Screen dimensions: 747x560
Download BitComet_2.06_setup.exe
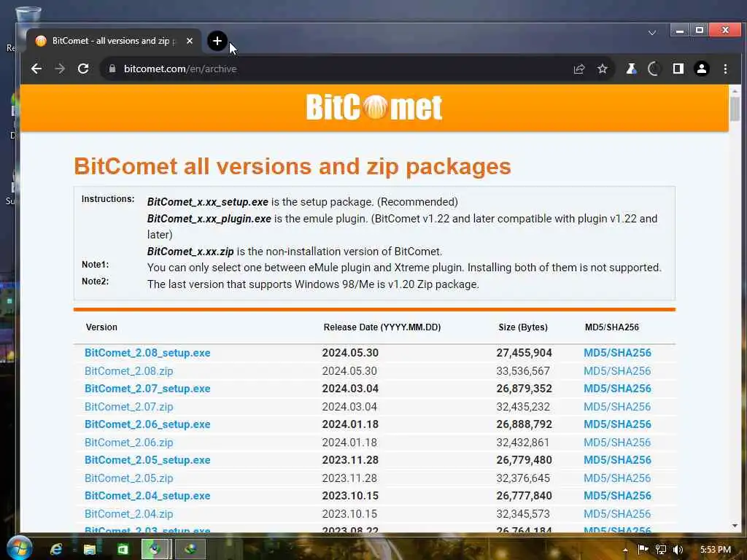pyautogui.click(x=147, y=424)
